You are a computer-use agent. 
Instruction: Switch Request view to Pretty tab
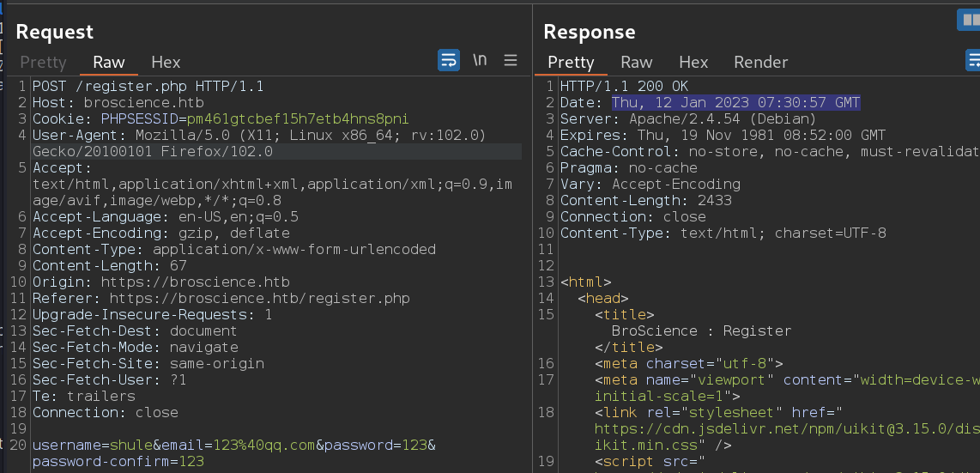pyautogui.click(x=43, y=62)
